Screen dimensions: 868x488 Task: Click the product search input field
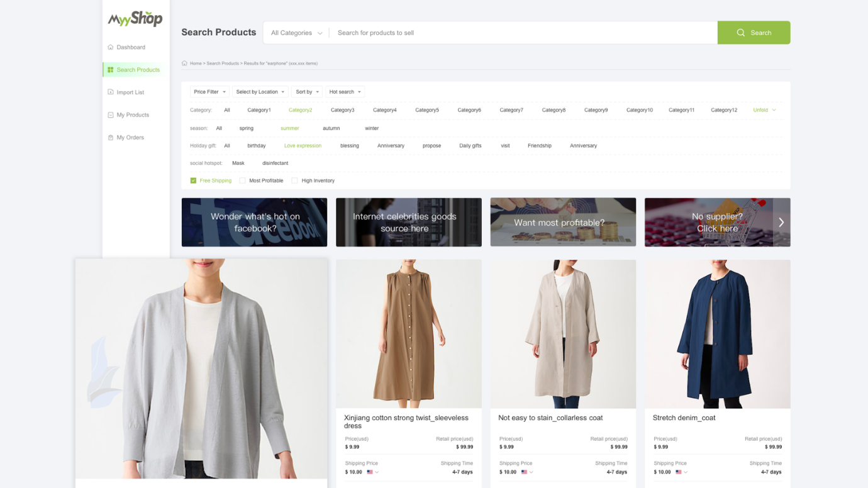click(x=522, y=33)
